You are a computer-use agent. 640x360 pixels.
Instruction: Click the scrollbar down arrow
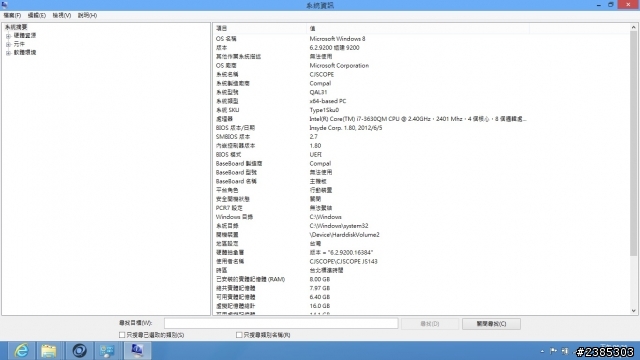(633, 311)
